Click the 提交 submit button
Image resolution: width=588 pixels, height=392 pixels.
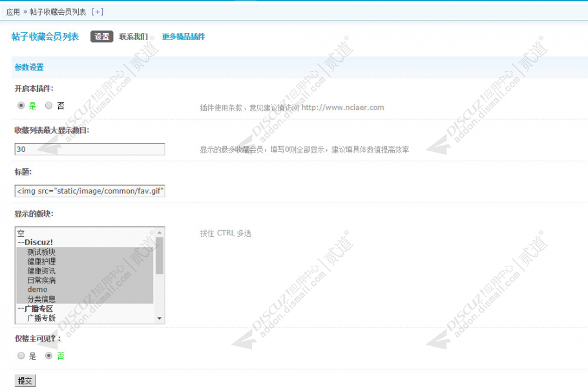(25, 381)
